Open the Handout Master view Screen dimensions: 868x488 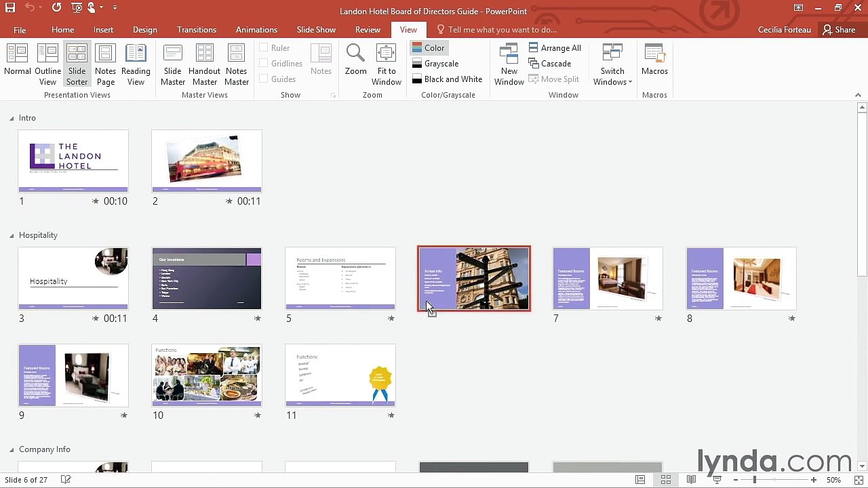click(x=204, y=65)
